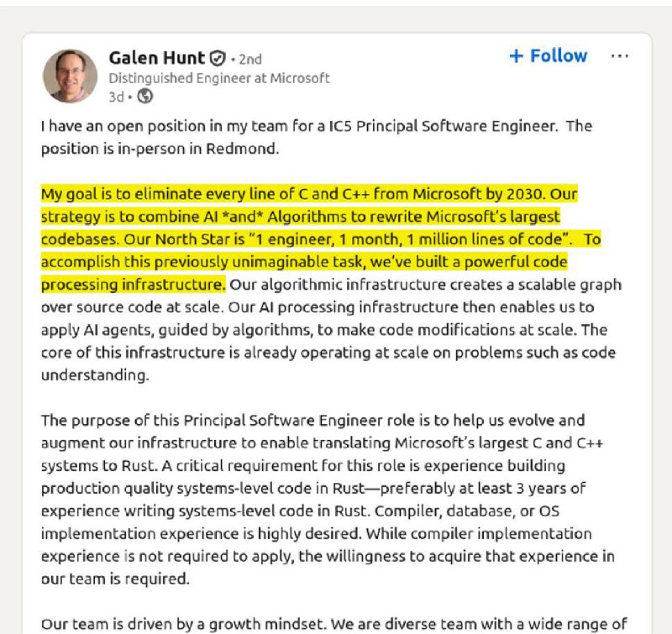The image size is (672, 634).
Task: Click the highlighted line starting 'My goal is'
Action: [309, 194]
